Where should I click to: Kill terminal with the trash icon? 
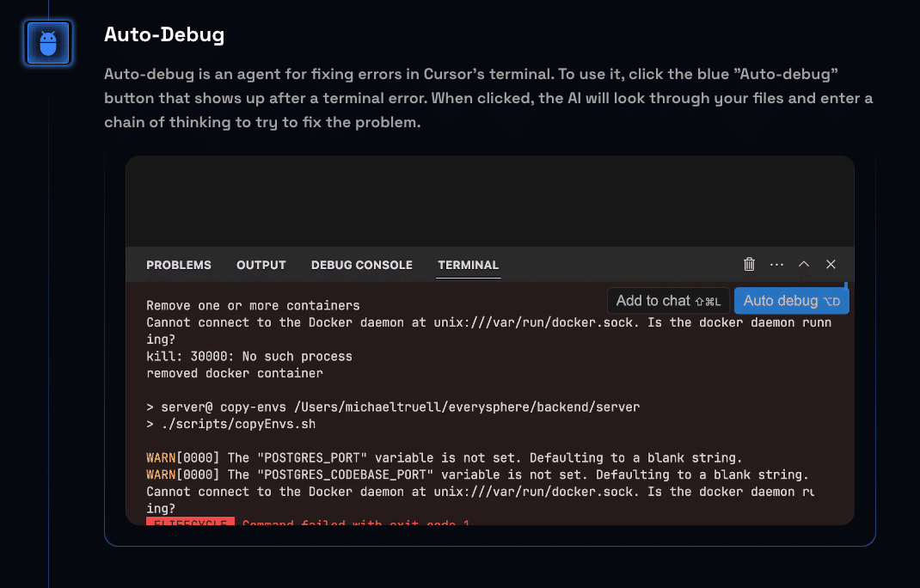[x=749, y=265]
